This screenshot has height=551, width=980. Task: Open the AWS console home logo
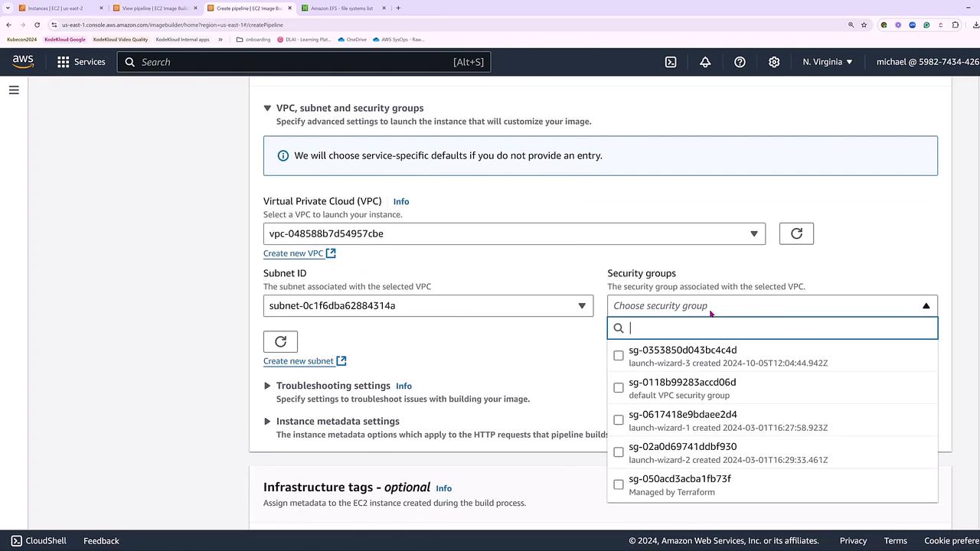pos(23,62)
